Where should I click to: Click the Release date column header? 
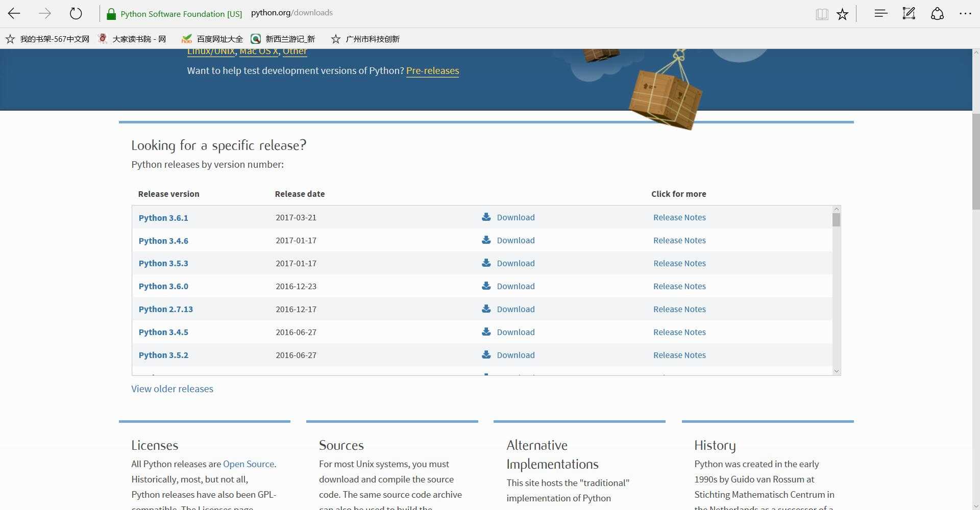(300, 194)
